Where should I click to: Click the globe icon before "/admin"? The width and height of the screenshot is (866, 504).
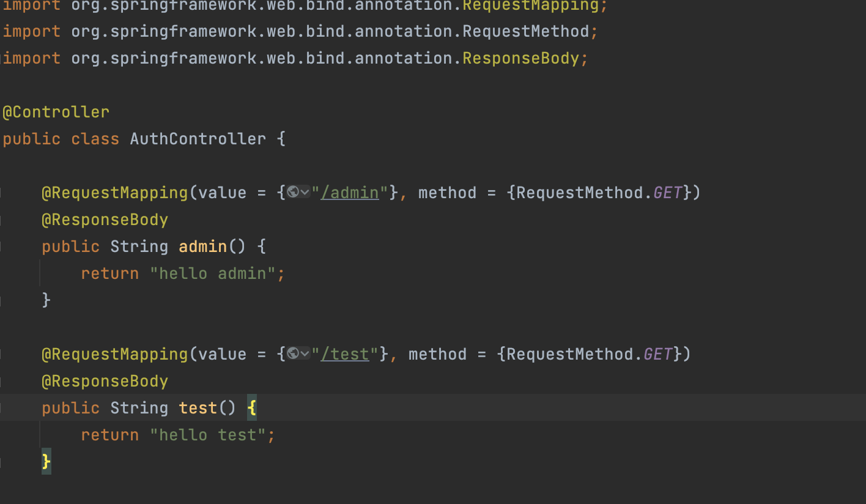pos(293,193)
